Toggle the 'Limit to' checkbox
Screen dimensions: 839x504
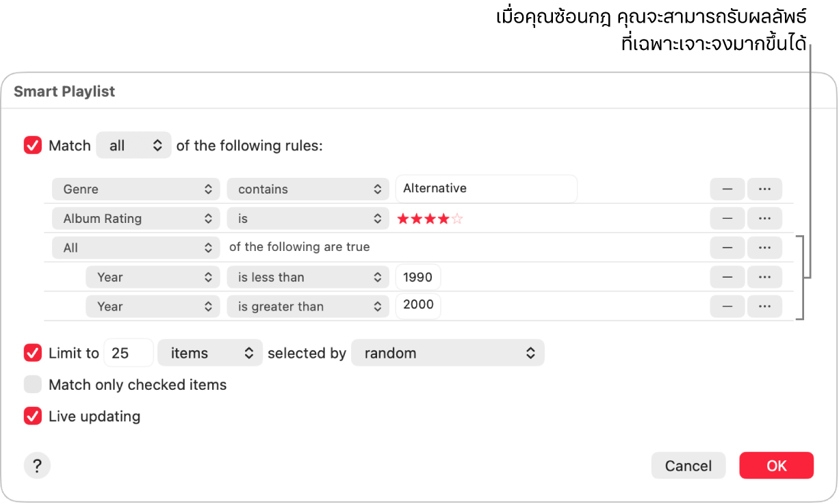(33, 353)
